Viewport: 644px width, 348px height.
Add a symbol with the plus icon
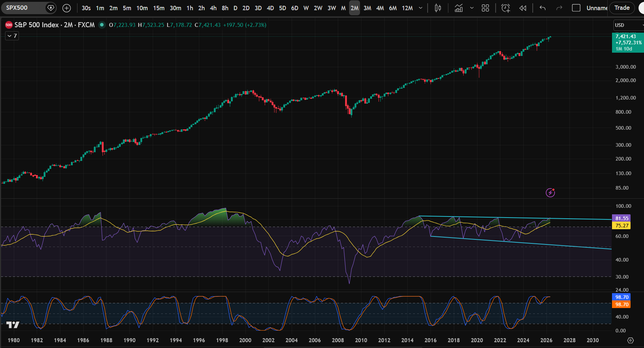click(67, 8)
